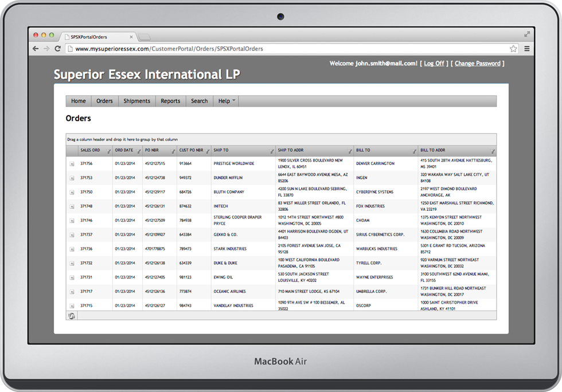Viewport: 562px width, 392px height.
Task: Open filter on BILL TO column
Action: click(x=414, y=151)
